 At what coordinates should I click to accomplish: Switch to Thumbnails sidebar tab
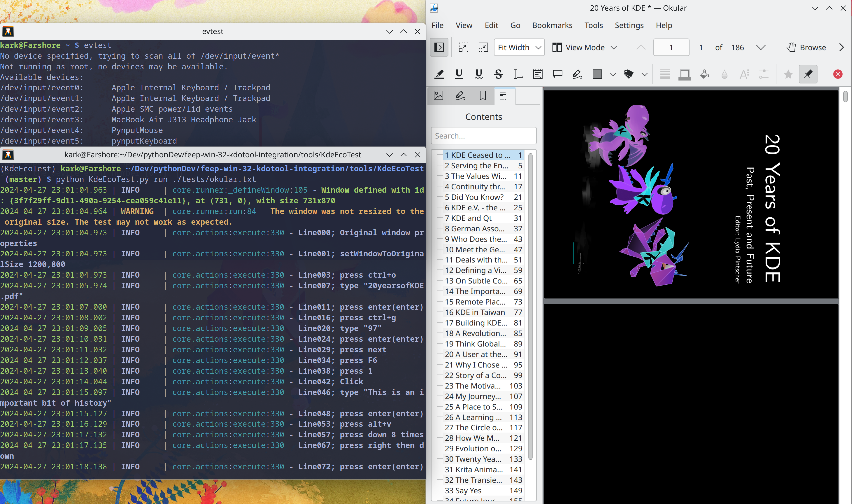click(x=439, y=96)
